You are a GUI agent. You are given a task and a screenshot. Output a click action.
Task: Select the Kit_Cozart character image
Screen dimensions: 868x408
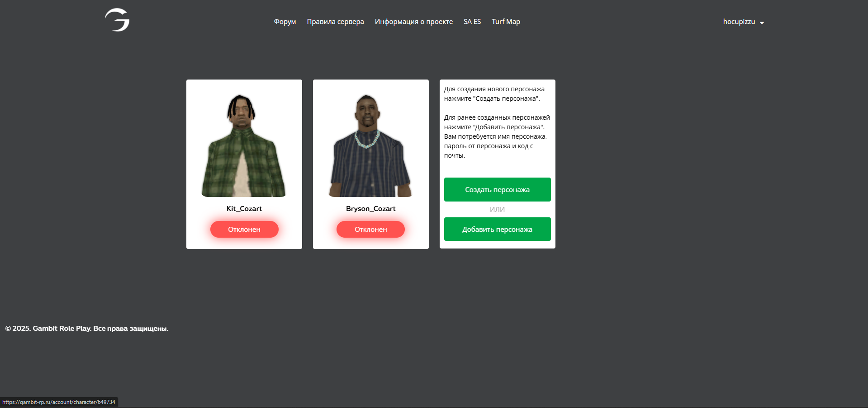click(244, 145)
